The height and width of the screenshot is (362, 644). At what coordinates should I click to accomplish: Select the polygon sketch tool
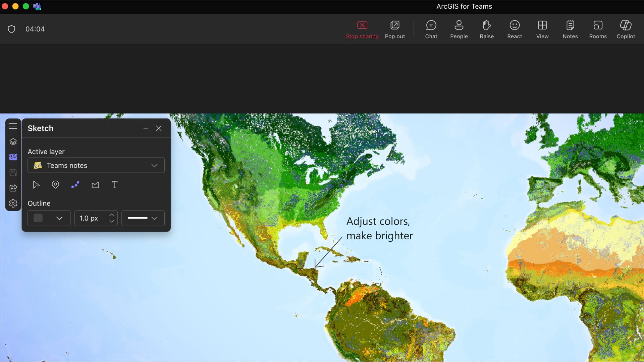coord(95,185)
